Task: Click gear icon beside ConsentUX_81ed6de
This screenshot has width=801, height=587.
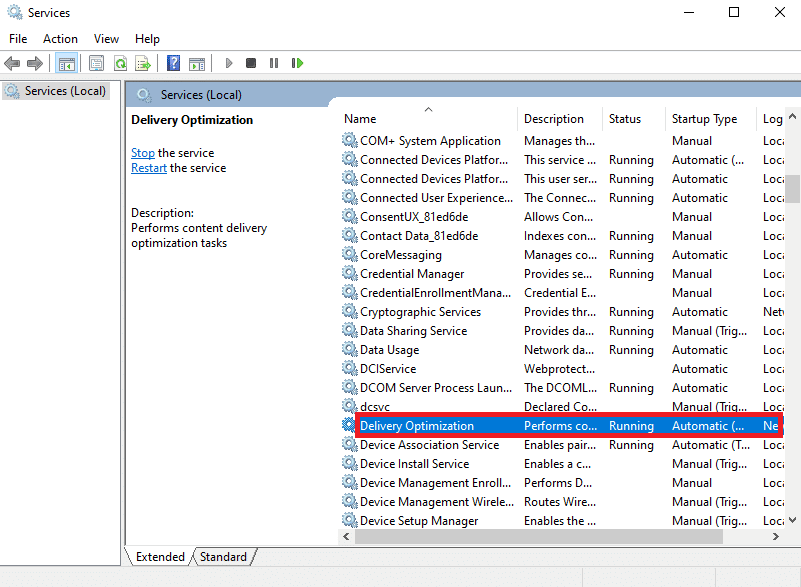Action: pyautogui.click(x=349, y=217)
